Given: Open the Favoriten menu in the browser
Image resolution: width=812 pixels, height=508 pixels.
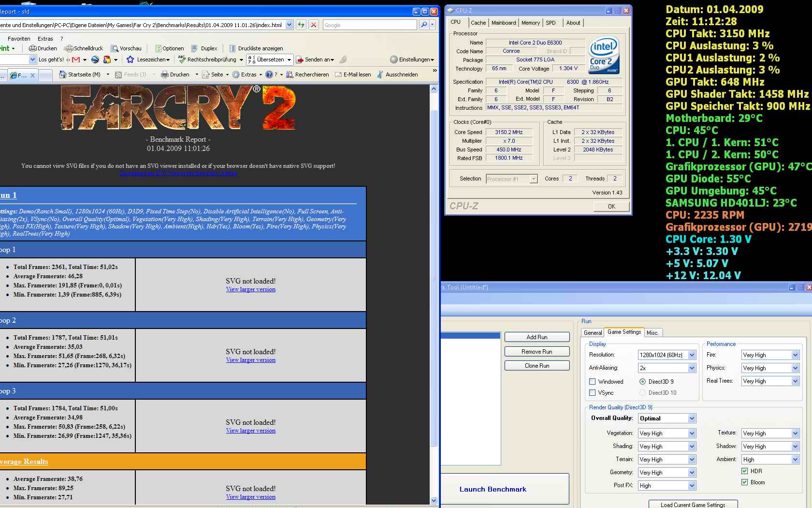Looking at the screenshot, I should (19, 39).
